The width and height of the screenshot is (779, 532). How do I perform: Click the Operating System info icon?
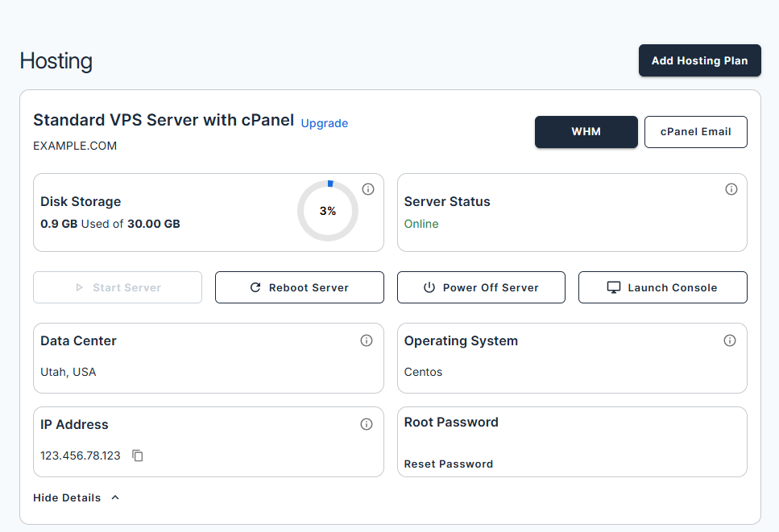730,340
